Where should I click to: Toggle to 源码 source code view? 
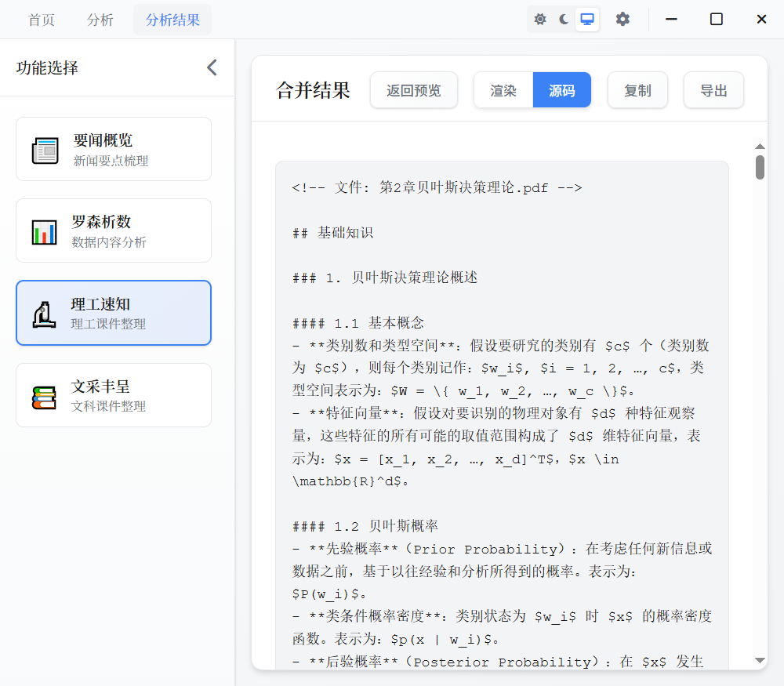tap(561, 89)
